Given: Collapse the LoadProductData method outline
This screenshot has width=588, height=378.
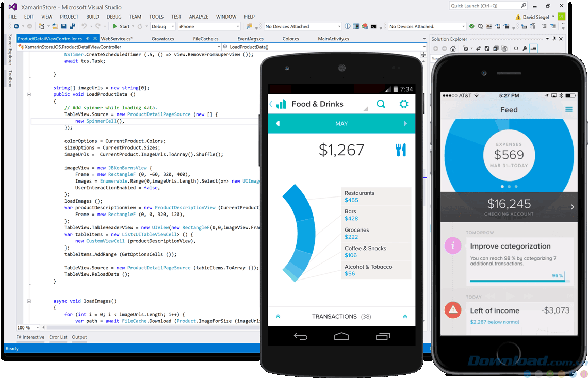Looking at the screenshot, I should pyautogui.click(x=29, y=94).
